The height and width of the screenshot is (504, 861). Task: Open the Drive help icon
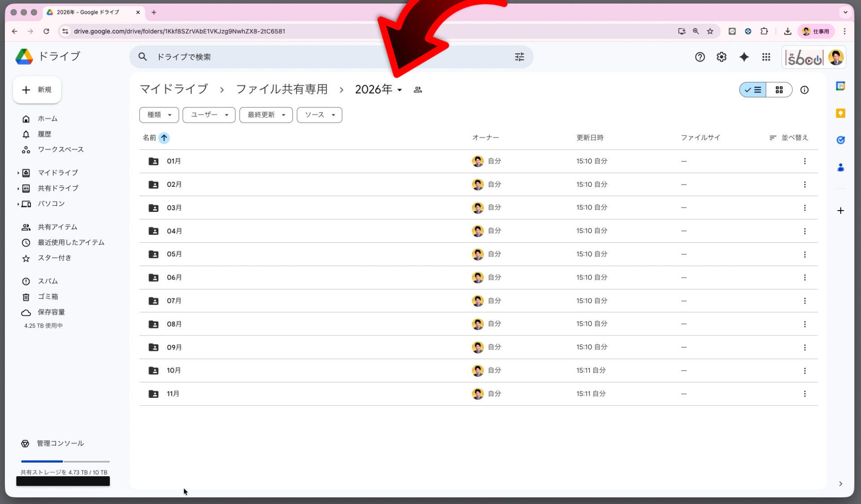[x=700, y=57]
